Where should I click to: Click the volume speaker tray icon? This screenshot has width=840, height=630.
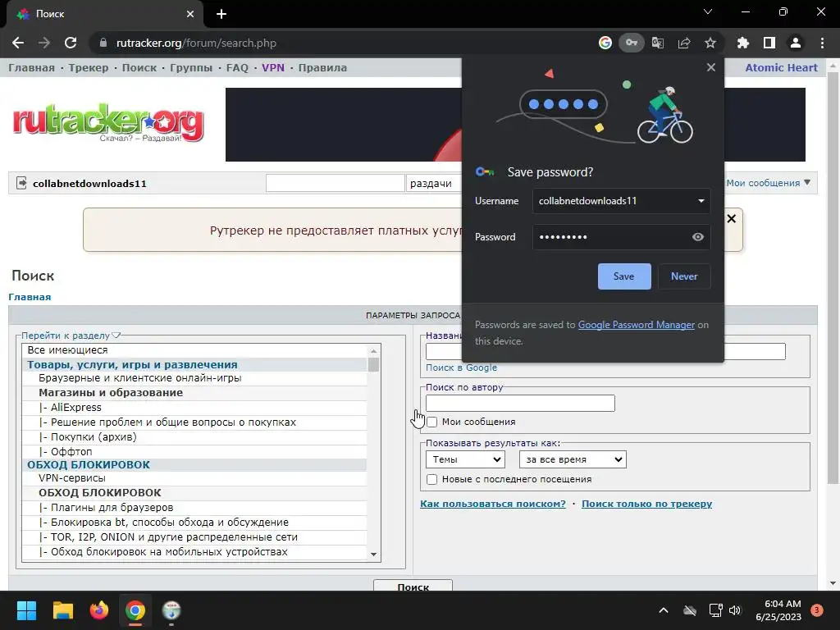735,610
